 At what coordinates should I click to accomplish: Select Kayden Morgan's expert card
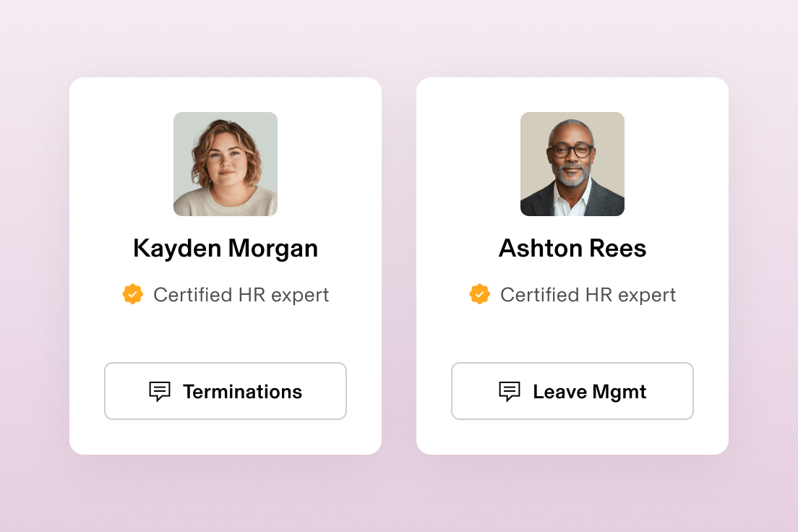[x=225, y=265]
